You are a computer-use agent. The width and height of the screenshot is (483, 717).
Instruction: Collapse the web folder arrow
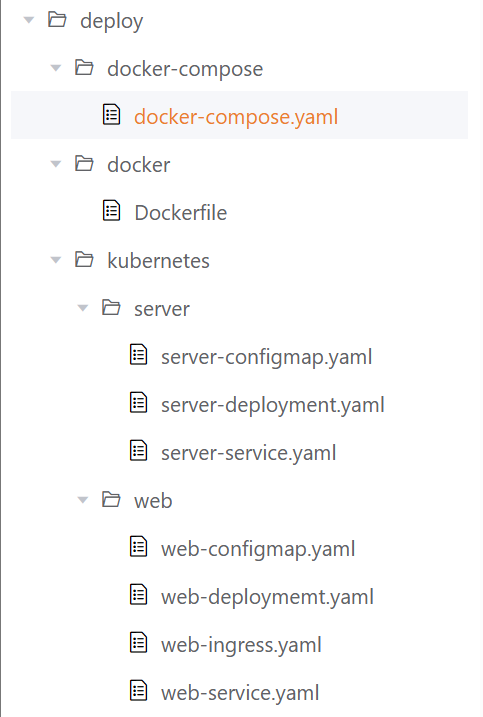(x=83, y=500)
